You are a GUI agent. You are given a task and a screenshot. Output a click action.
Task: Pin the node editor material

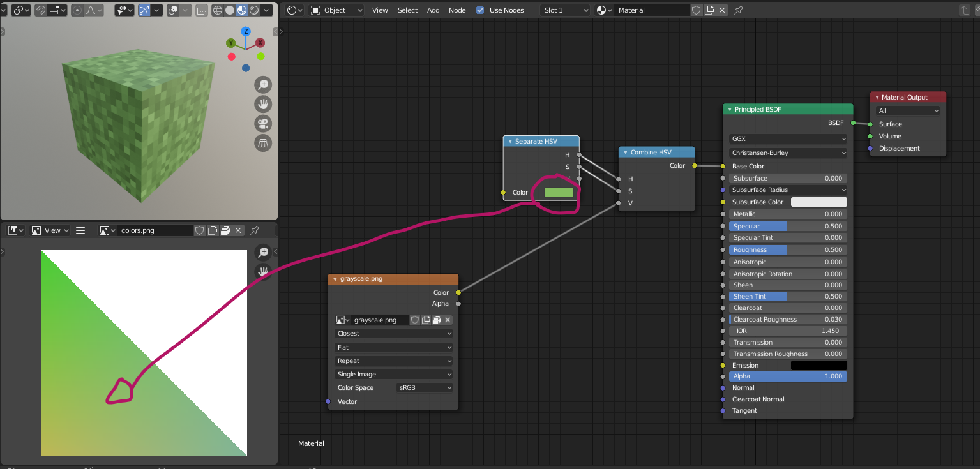739,10
